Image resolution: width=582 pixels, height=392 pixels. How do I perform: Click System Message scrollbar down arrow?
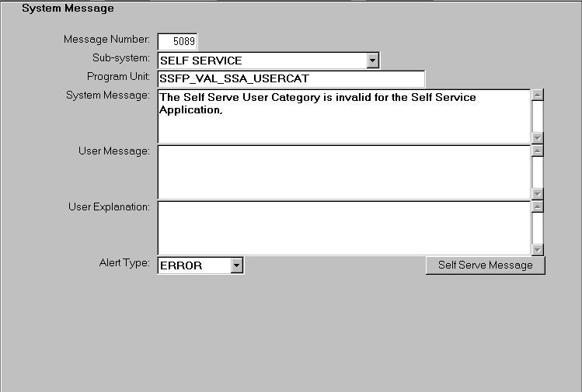tap(537, 137)
